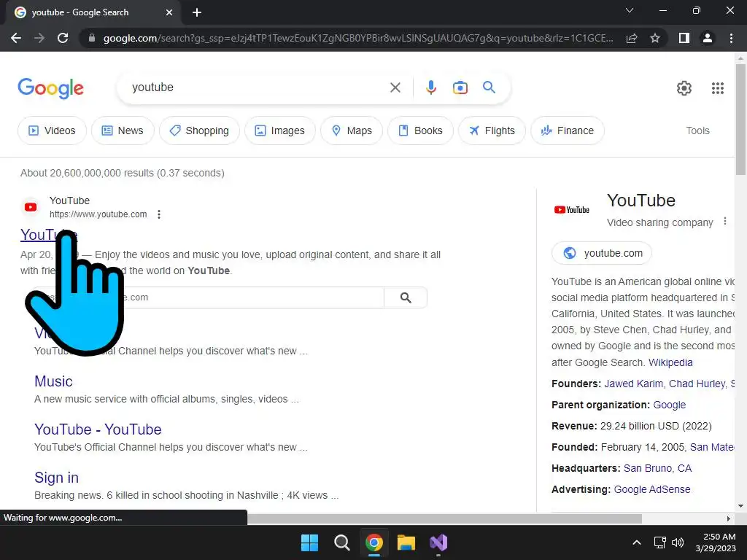The image size is (747, 560).
Task: Open the more options menu for the YouTube result
Action: pyautogui.click(x=159, y=214)
